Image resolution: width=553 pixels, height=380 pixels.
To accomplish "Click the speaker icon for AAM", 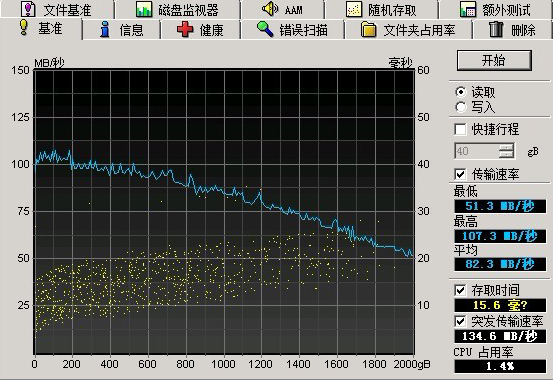I will pos(270,9).
